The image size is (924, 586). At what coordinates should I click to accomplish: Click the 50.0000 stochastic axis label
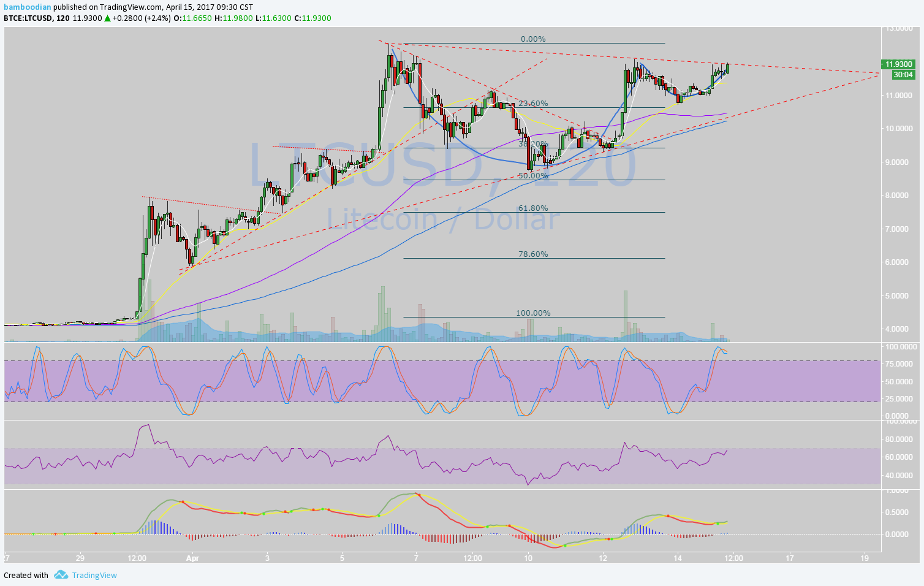pos(899,381)
